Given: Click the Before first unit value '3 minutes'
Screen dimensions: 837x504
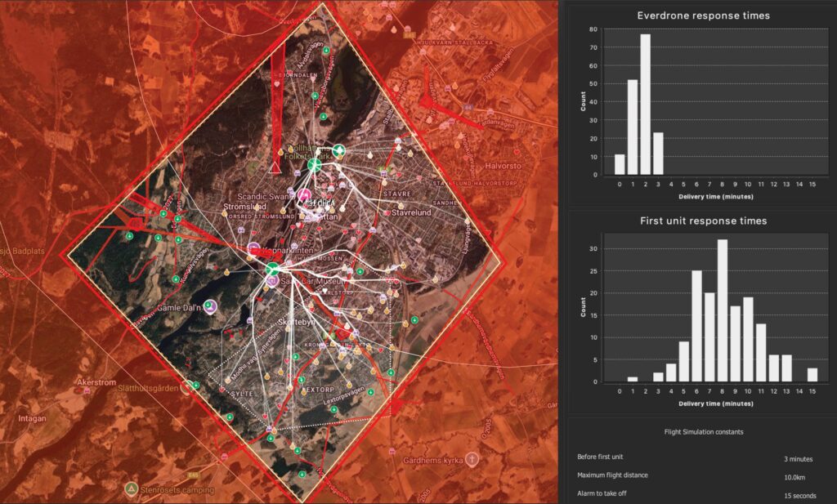Looking at the screenshot, I should [x=799, y=459].
